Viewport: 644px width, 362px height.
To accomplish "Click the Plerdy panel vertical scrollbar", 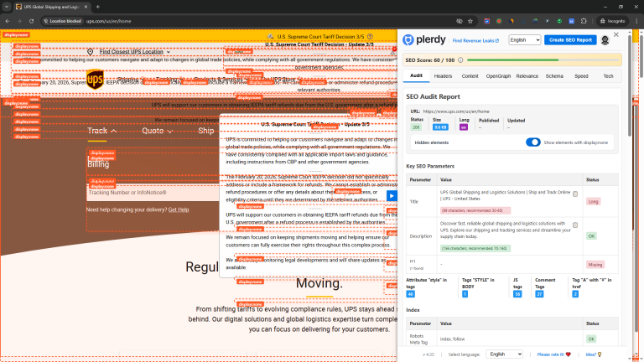I will coord(630,86).
